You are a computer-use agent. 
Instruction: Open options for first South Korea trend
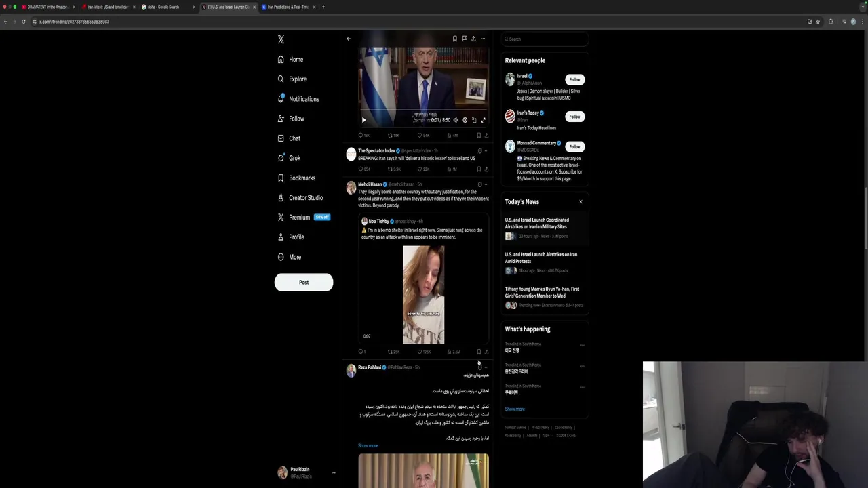coord(582,345)
